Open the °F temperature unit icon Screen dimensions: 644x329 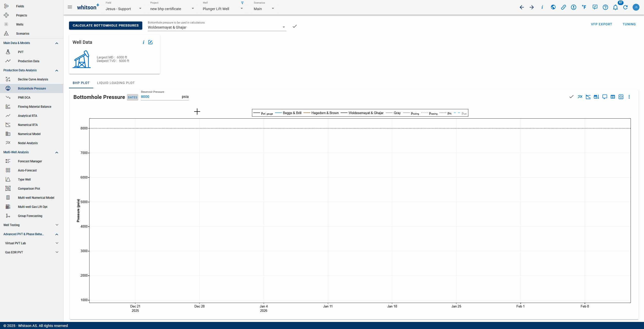coord(584,7)
